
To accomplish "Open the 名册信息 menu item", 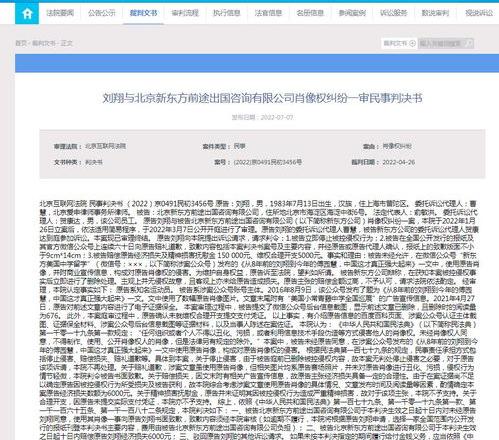I will [310, 13].
